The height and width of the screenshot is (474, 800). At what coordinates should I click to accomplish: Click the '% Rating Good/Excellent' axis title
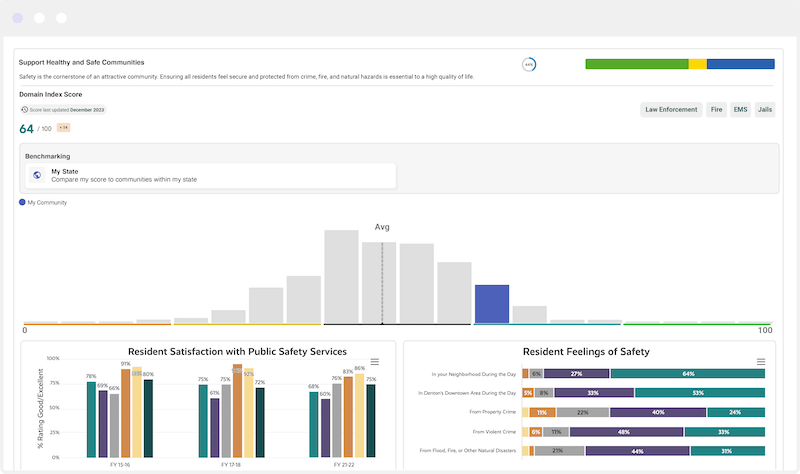[x=40, y=409]
